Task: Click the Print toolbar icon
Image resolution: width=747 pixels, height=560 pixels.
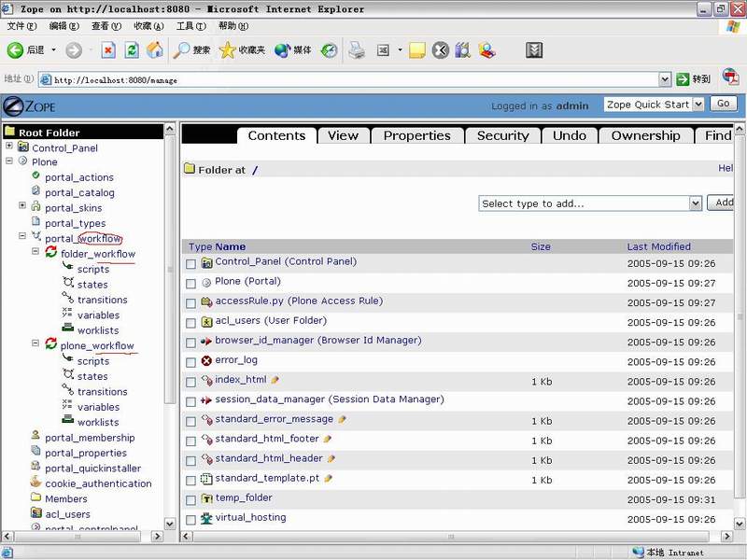Action: coord(357,50)
